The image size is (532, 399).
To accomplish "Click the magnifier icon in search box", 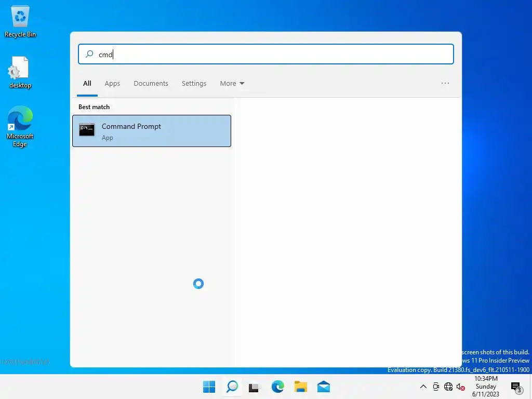I will click(x=89, y=54).
